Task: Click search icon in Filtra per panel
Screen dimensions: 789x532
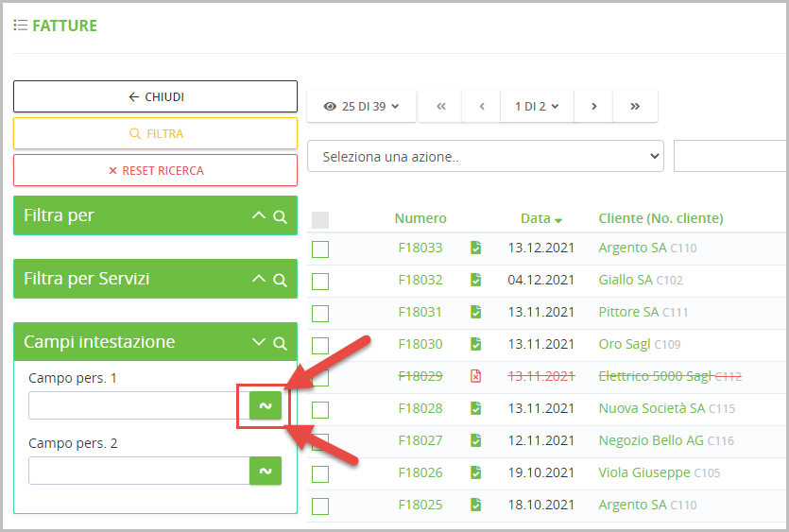Action: click(280, 216)
